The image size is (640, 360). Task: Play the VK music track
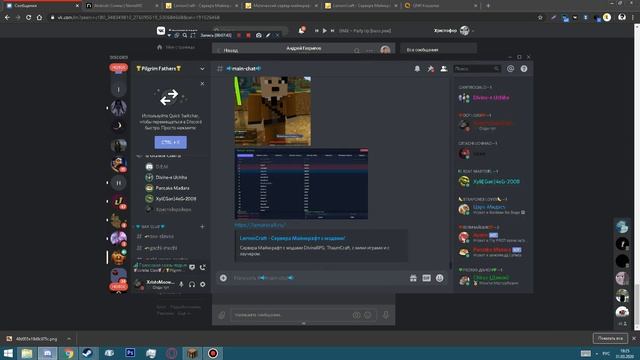(324, 31)
